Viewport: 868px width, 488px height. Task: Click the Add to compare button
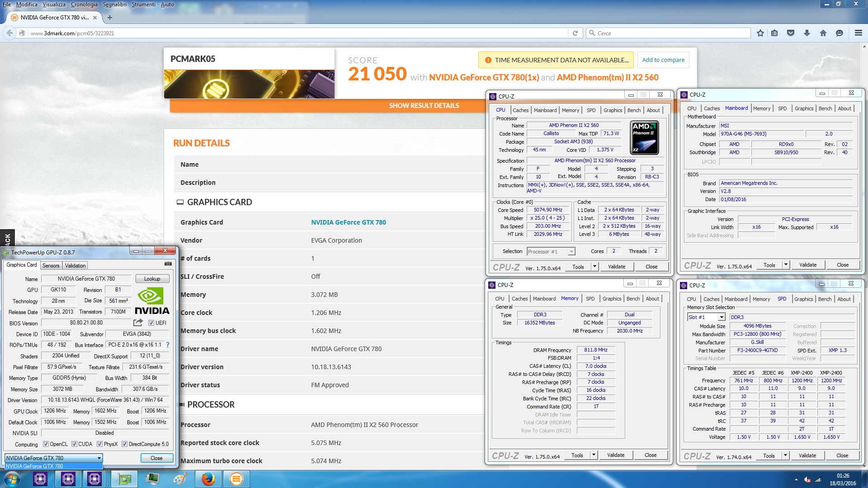[x=663, y=60]
